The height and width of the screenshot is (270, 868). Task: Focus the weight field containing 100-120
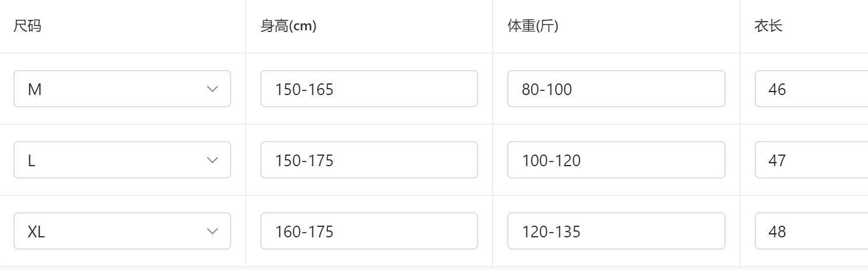[x=616, y=160]
